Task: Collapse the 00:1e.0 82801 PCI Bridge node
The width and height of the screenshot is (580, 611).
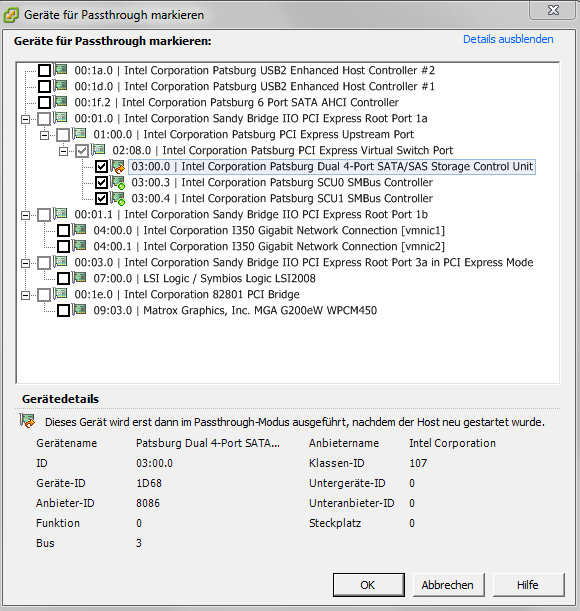Action: point(26,295)
